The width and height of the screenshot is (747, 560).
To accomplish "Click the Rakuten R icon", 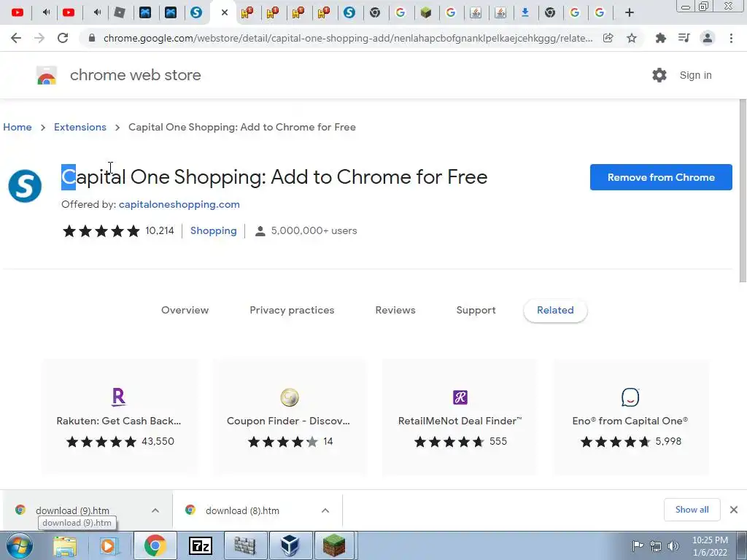I will coord(119,397).
